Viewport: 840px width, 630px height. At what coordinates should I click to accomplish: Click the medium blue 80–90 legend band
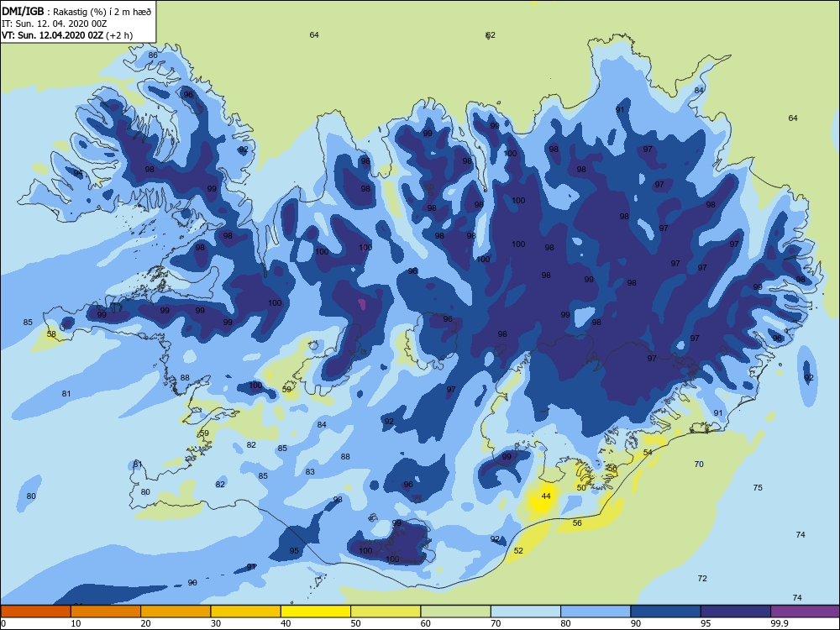596,612
